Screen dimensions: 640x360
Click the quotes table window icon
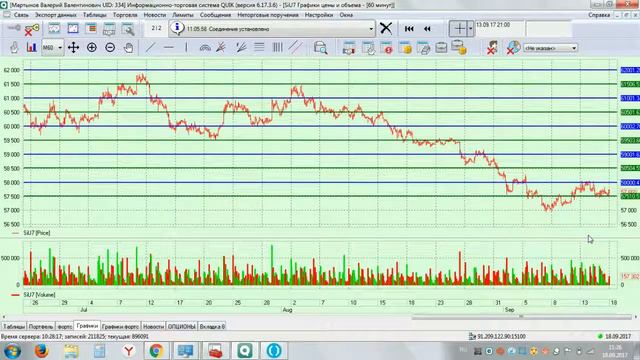click(x=73, y=29)
